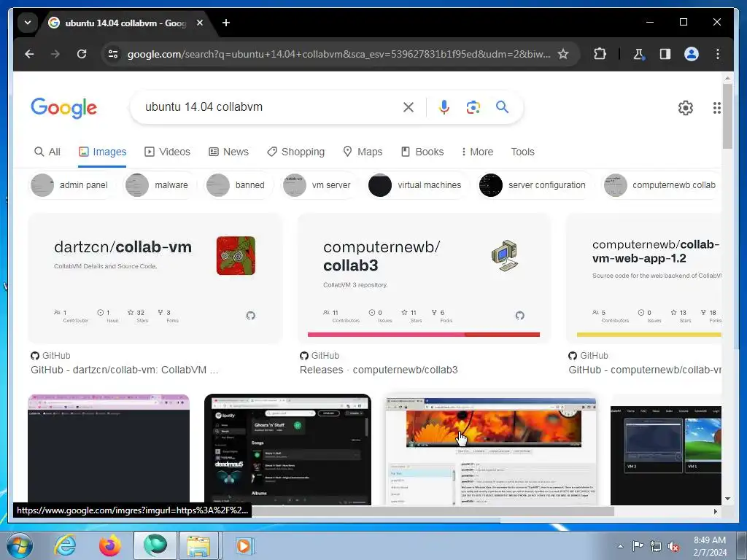Open Windows Explorer folder on taskbar
Image resolution: width=747 pixels, height=560 pixels.
(x=198, y=545)
